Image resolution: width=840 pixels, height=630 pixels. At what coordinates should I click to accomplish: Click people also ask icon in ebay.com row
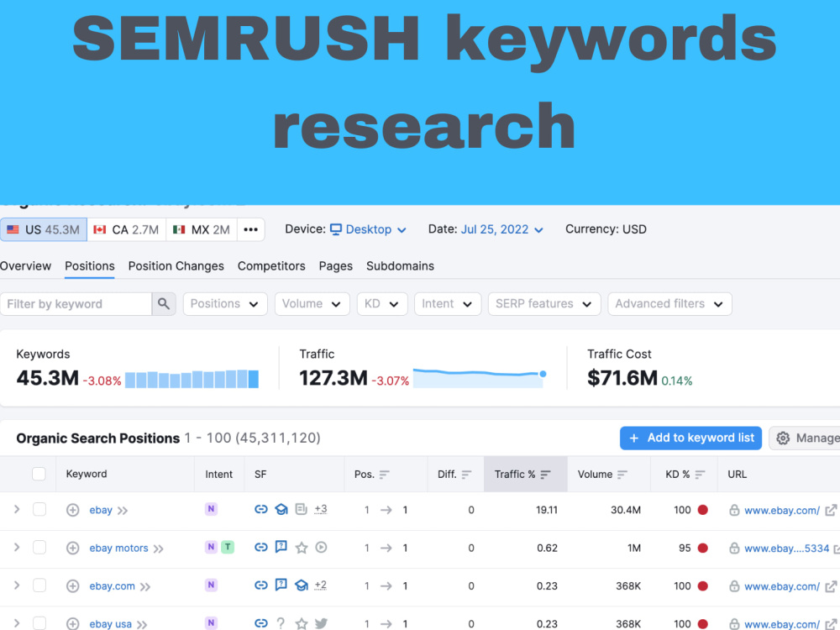click(281, 585)
